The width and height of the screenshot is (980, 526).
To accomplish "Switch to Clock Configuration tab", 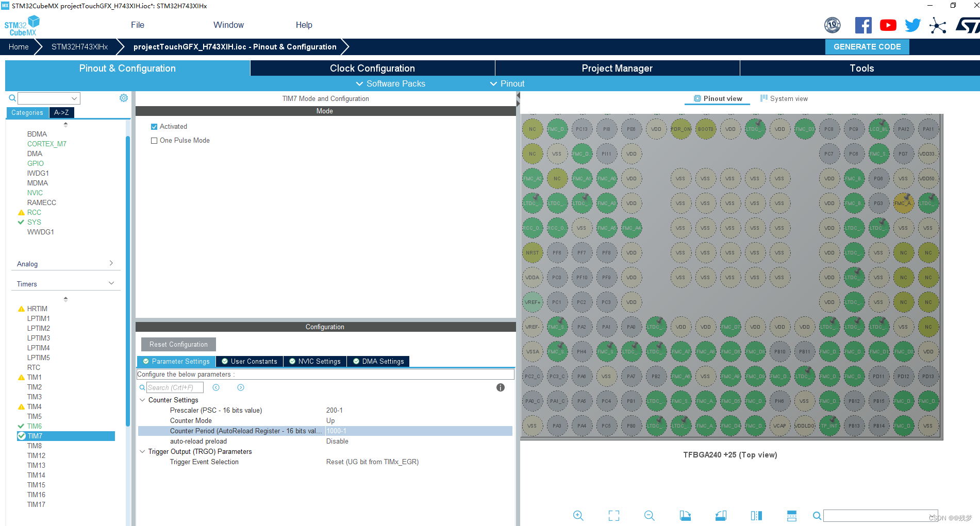I will pos(372,68).
